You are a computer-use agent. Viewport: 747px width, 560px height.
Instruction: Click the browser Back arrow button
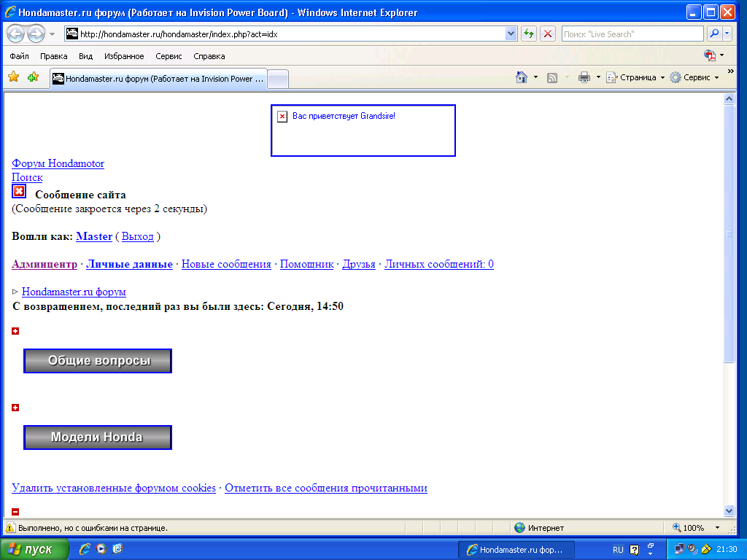17,34
